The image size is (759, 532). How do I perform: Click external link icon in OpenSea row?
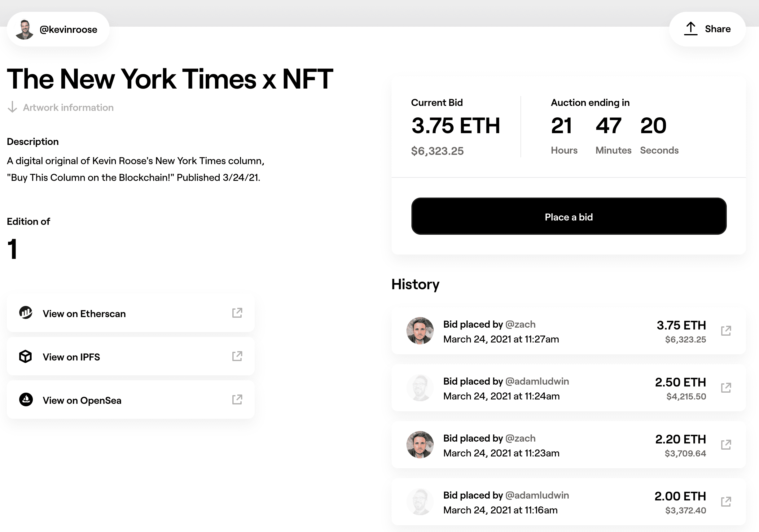point(237,399)
